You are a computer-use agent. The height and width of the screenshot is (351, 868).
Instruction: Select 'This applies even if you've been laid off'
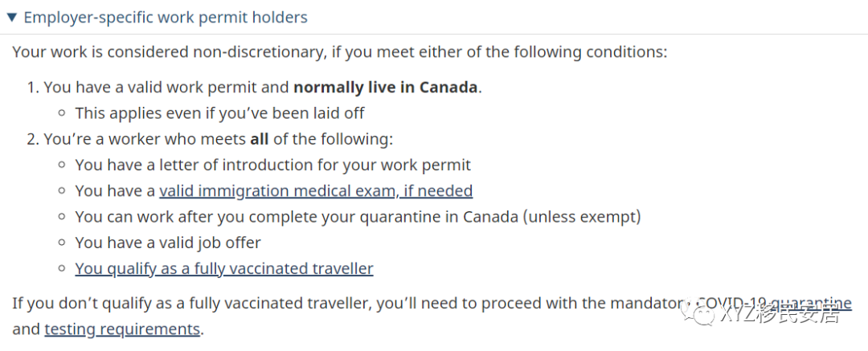[219, 113]
